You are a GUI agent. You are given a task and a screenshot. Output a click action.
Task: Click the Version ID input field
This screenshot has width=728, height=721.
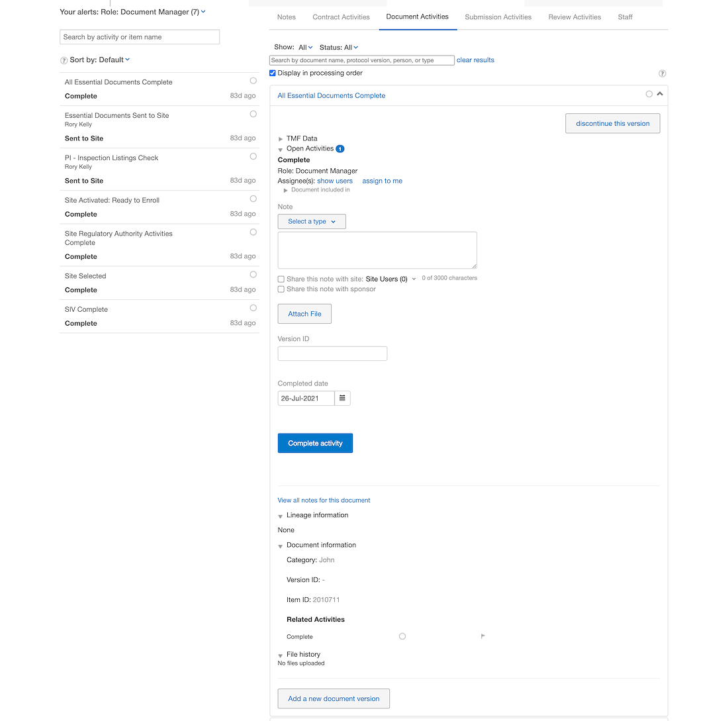[x=332, y=354]
